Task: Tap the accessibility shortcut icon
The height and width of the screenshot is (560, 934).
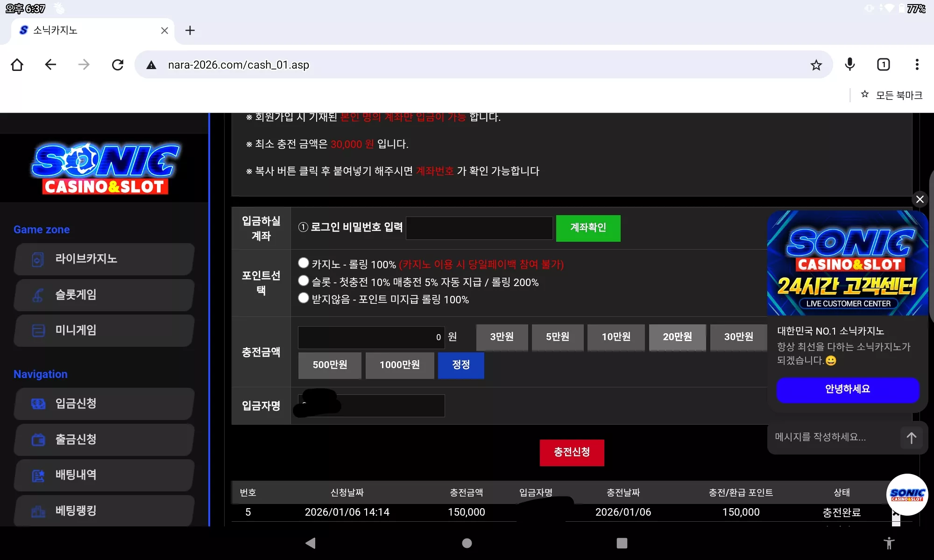Action: (x=889, y=543)
